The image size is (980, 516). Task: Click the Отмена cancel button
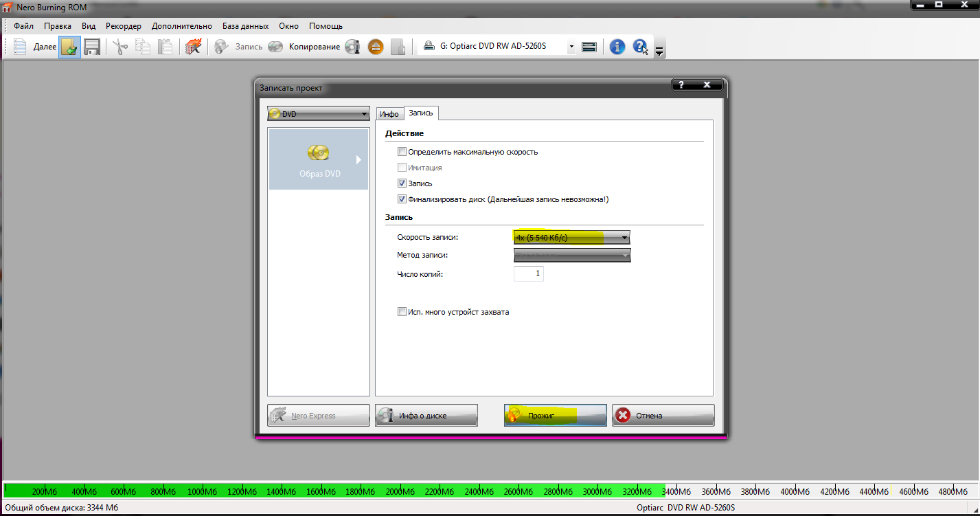pyautogui.click(x=663, y=416)
